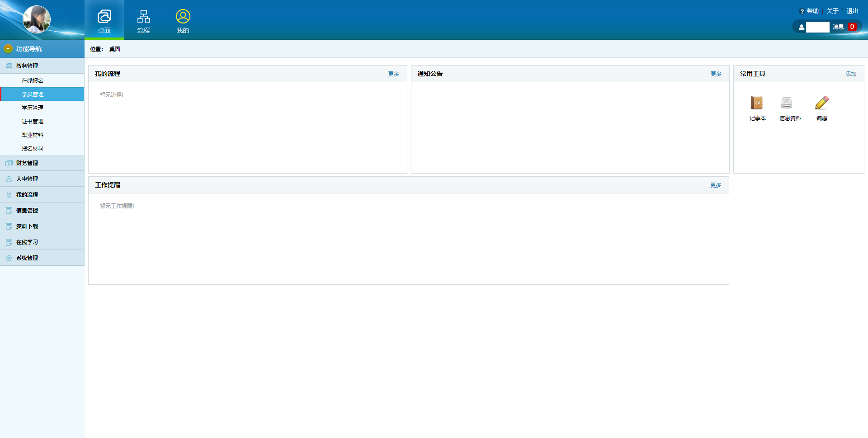Expand 教务管理 section in sidebar
This screenshot has width=868, height=438.
pos(42,66)
